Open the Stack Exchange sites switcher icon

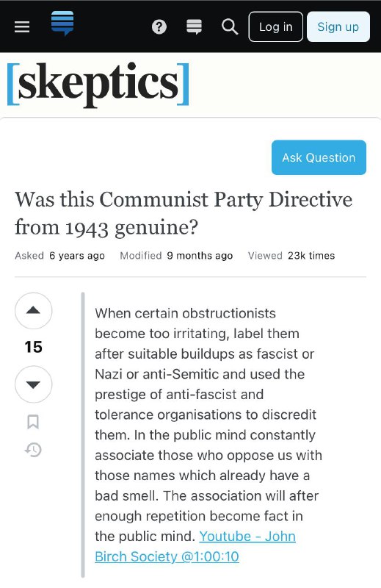point(194,27)
